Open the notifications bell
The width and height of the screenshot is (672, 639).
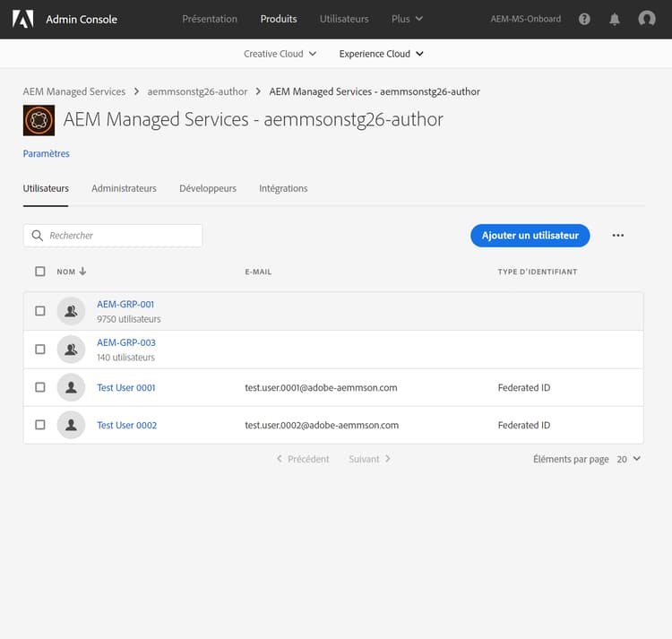[x=615, y=19]
